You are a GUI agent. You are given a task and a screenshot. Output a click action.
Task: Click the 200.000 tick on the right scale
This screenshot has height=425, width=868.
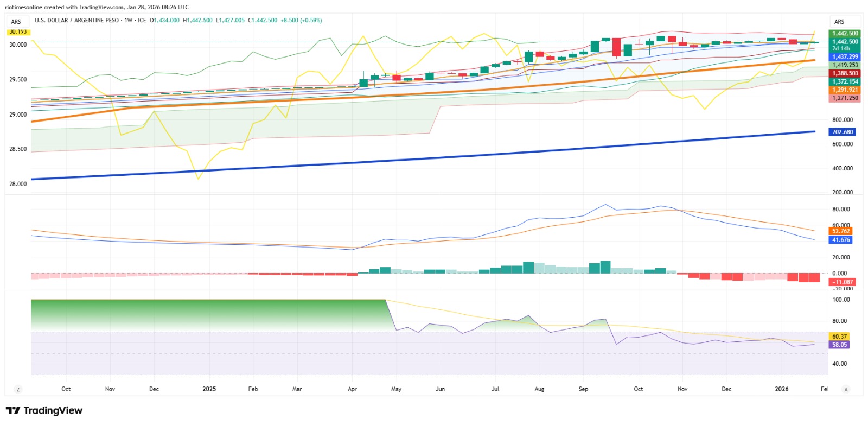click(x=843, y=192)
